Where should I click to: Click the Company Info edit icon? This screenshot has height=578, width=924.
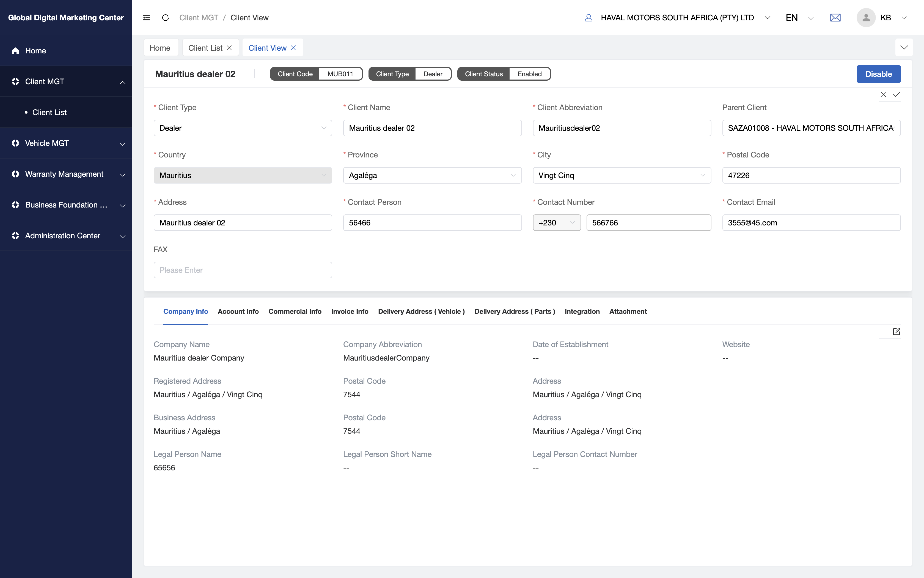pos(897,331)
